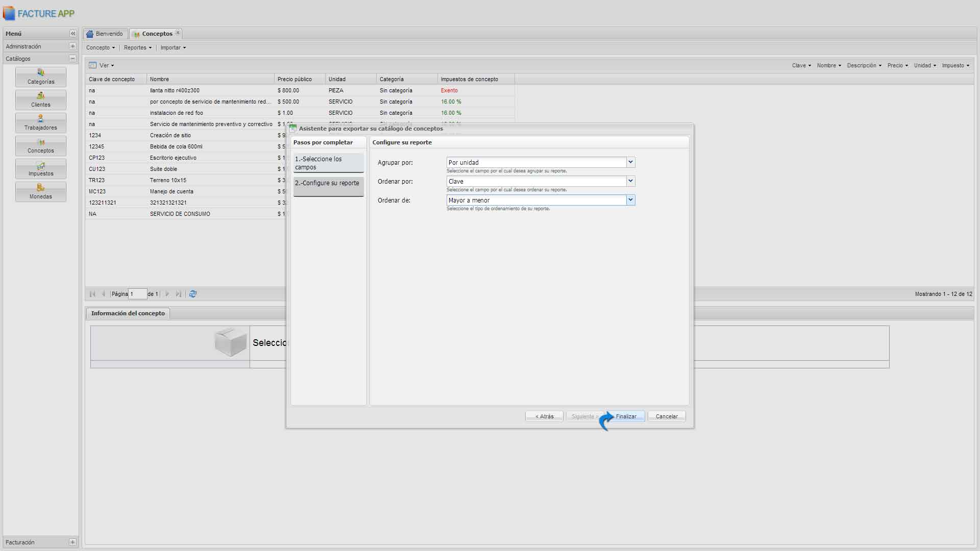The image size is (980, 551).
Task: Open the Agrupar por dropdown
Action: click(x=630, y=162)
